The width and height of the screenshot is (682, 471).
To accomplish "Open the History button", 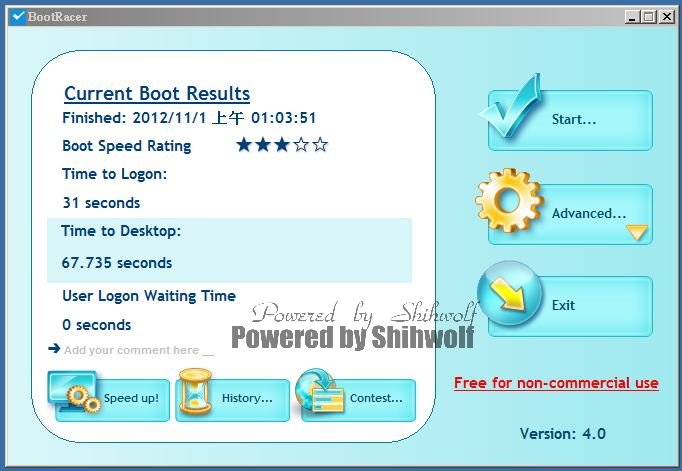I will click(x=232, y=400).
